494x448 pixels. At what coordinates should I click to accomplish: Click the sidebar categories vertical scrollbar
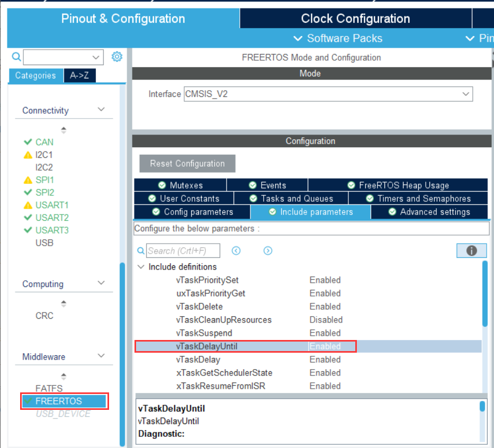tap(122, 354)
